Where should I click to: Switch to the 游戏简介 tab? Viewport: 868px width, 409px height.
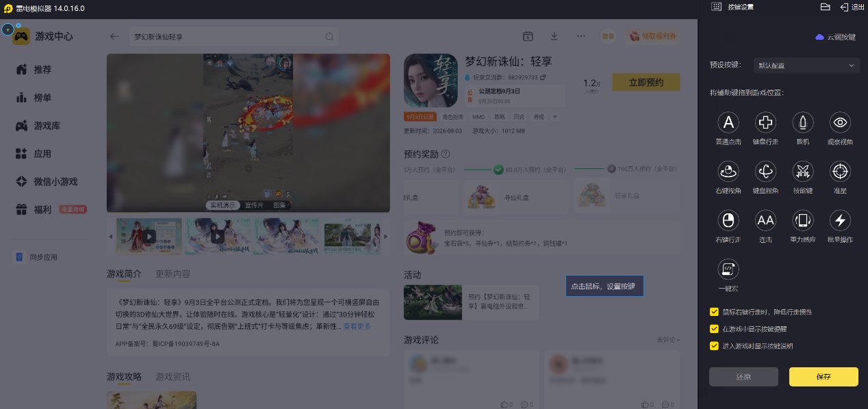coord(124,274)
